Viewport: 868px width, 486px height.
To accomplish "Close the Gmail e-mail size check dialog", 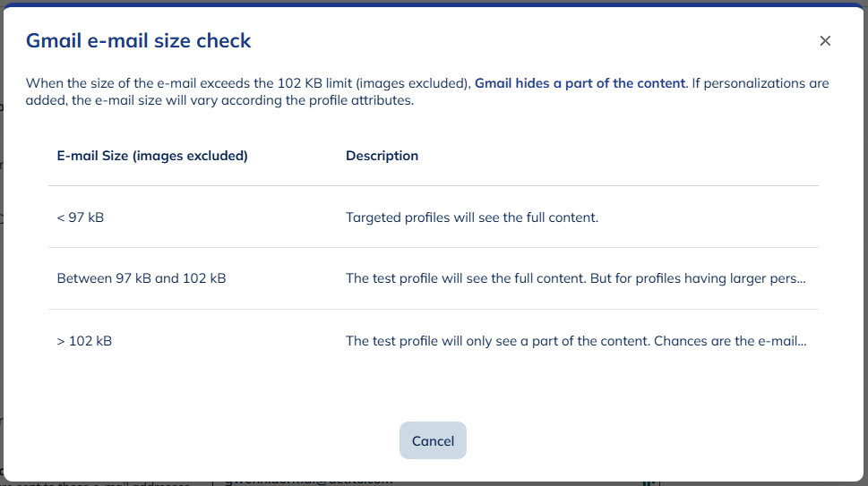I will [825, 40].
